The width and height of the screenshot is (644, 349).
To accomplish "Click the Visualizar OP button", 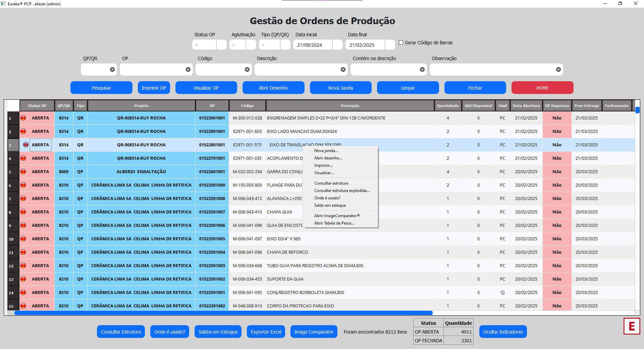I will [206, 88].
